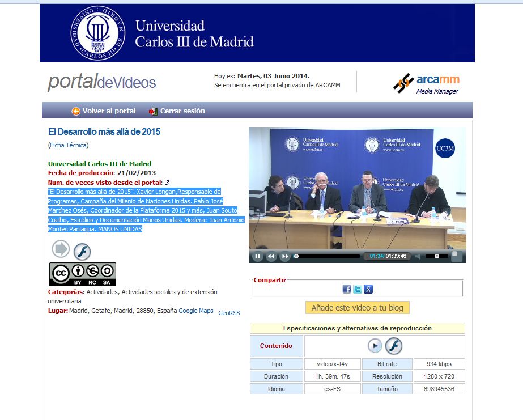The width and height of the screenshot is (523, 420).
Task: Share the video on Google
Action: tap(368, 289)
